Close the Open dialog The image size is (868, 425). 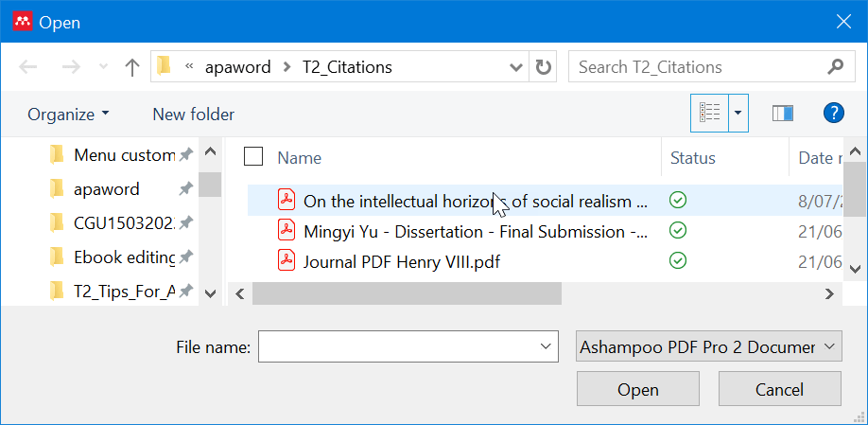tap(843, 22)
